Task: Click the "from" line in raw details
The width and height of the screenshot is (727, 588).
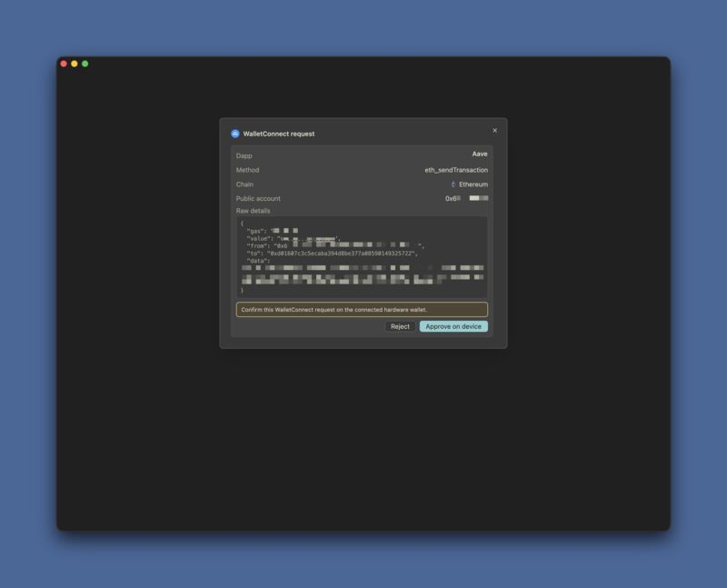Action: pos(335,245)
